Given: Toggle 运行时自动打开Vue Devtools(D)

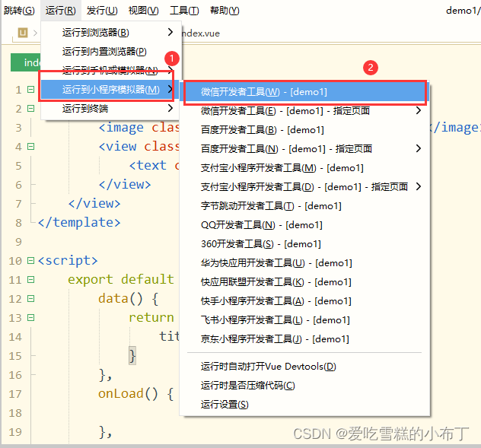Looking at the screenshot, I should [x=305, y=367].
